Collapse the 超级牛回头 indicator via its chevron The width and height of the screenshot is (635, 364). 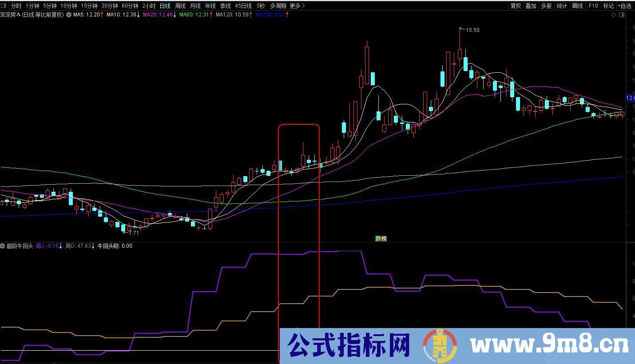(x=3, y=245)
